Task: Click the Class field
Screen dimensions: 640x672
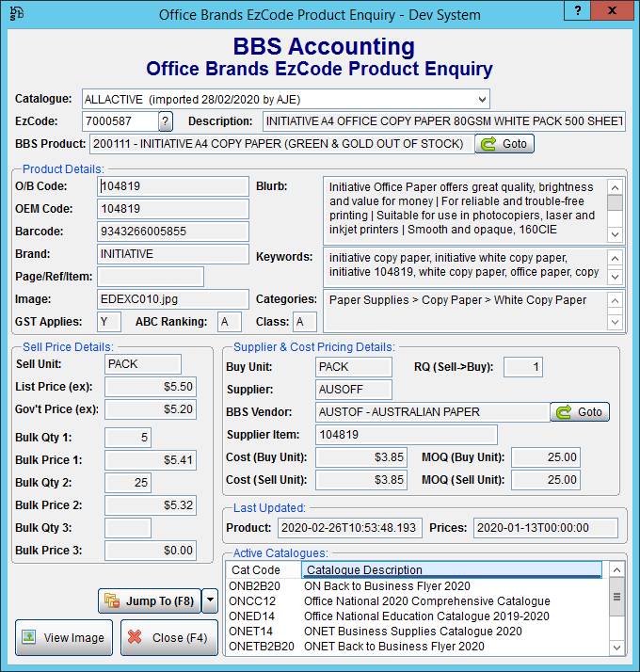Action: 305,322
